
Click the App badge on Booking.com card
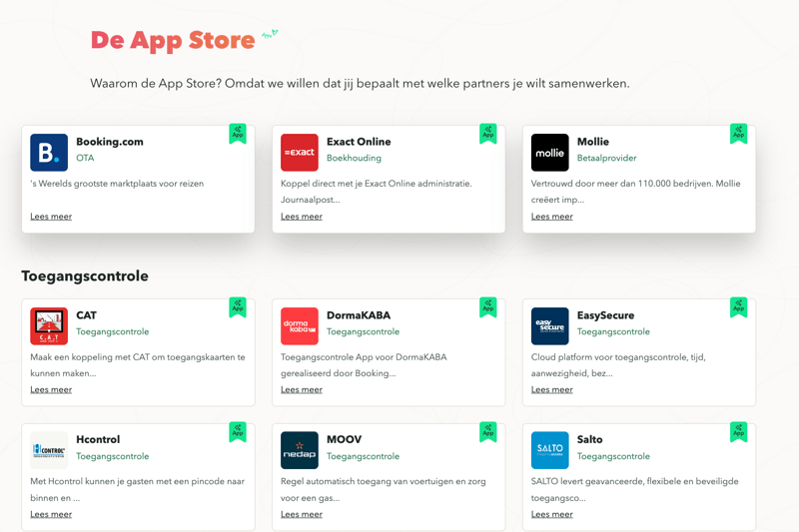click(238, 134)
